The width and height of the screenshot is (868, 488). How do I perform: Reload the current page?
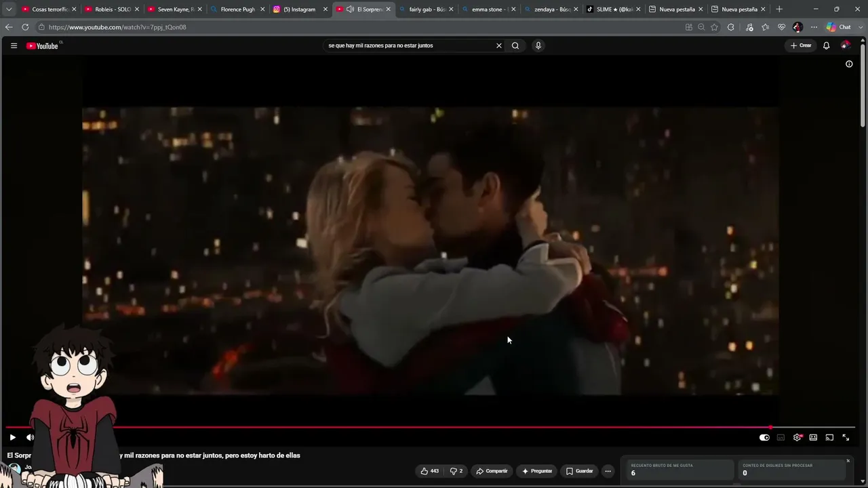pyautogui.click(x=25, y=27)
